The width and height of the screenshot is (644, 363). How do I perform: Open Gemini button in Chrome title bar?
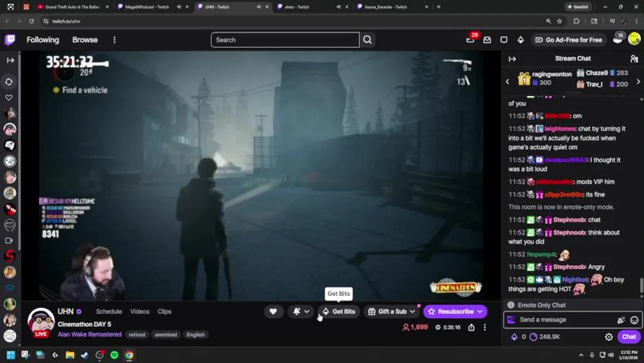pos(577,7)
